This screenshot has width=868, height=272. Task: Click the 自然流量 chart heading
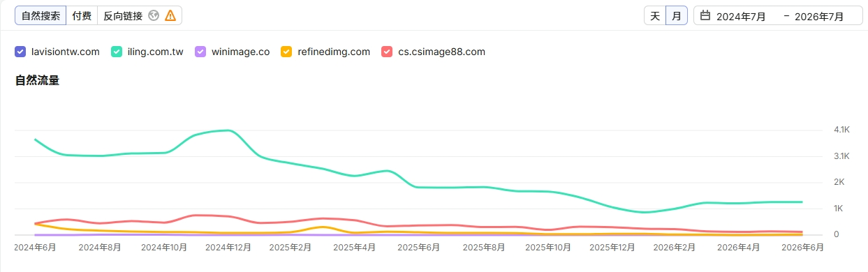click(38, 80)
